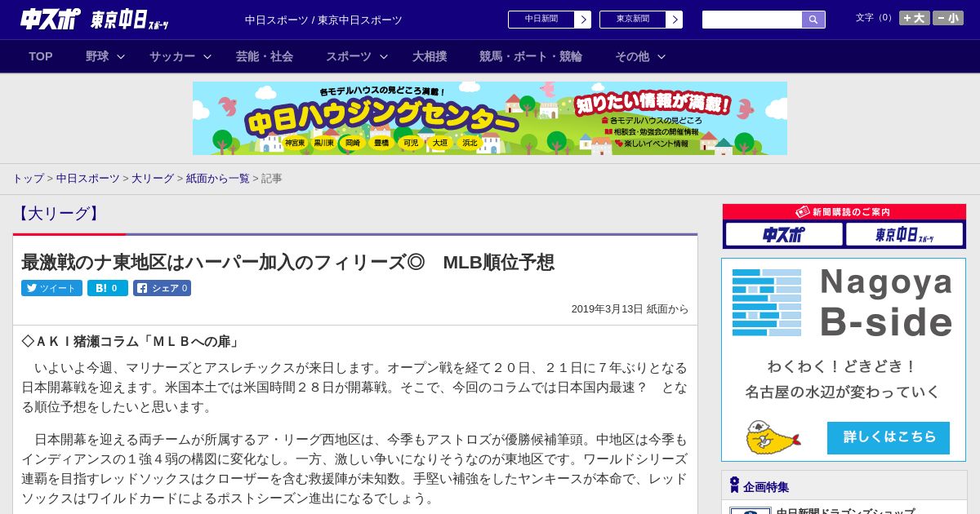Click the 企画特集 heading
Screen dimensions: 980x514
766,486
